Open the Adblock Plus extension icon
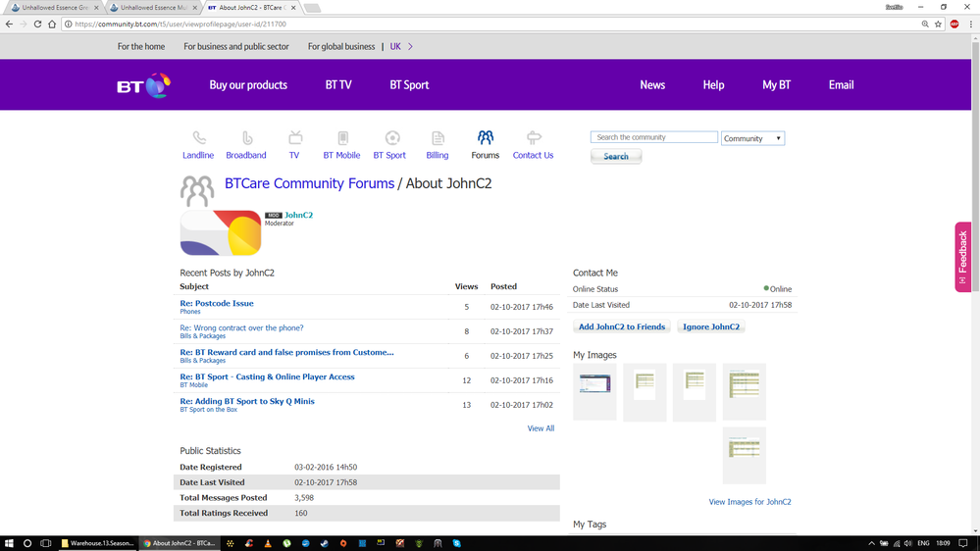The image size is (980, 551). coord(954,24)
